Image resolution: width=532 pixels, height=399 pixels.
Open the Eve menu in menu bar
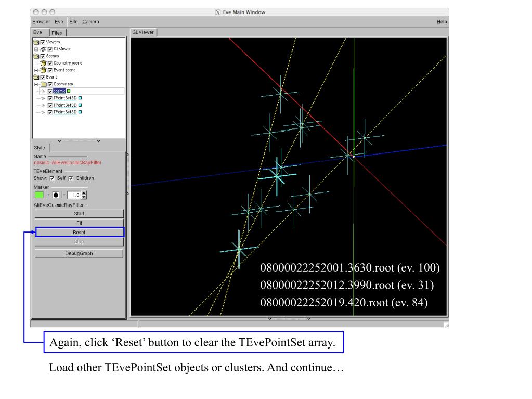[59, 22]
